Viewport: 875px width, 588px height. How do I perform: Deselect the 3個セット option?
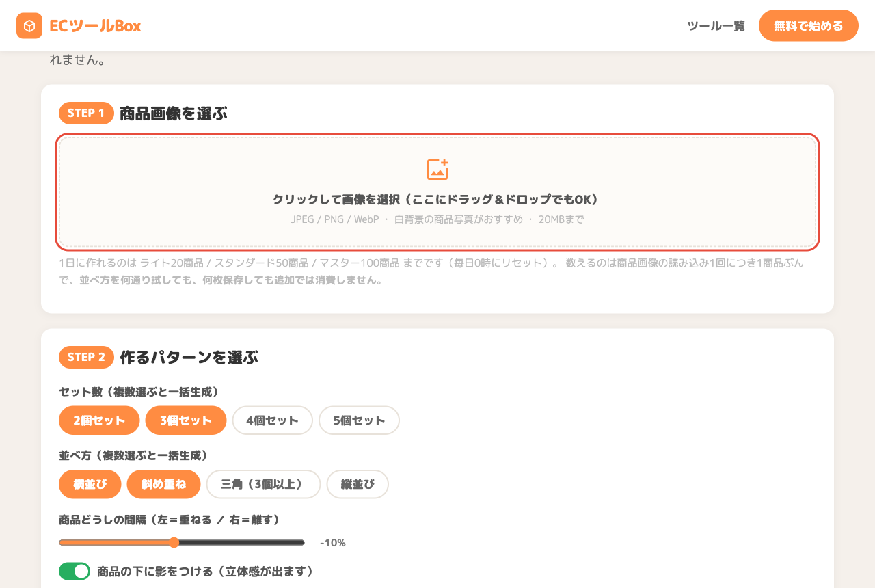tap(186, 420)
